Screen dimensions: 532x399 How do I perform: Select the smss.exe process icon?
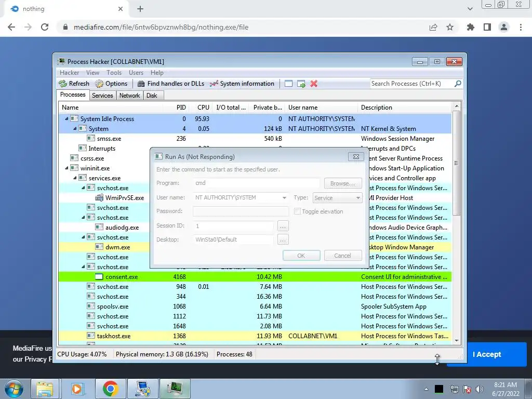pos(90,138)
